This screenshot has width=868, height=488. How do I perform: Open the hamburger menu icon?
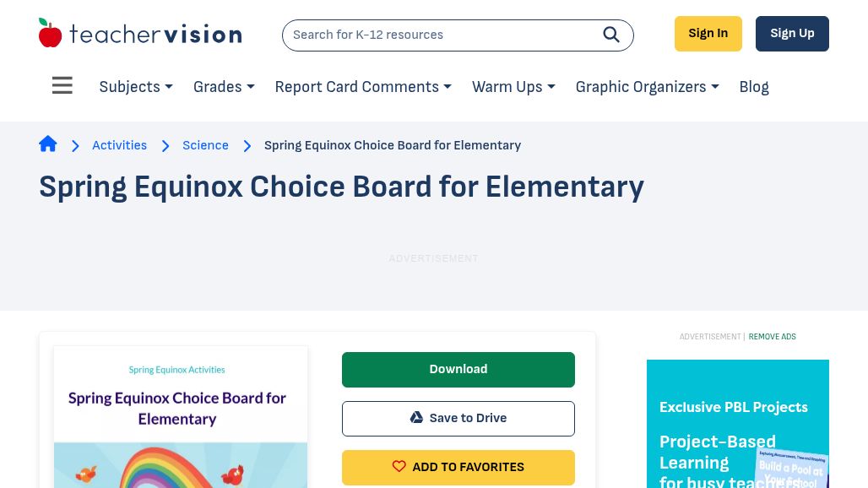click(62, 85)
